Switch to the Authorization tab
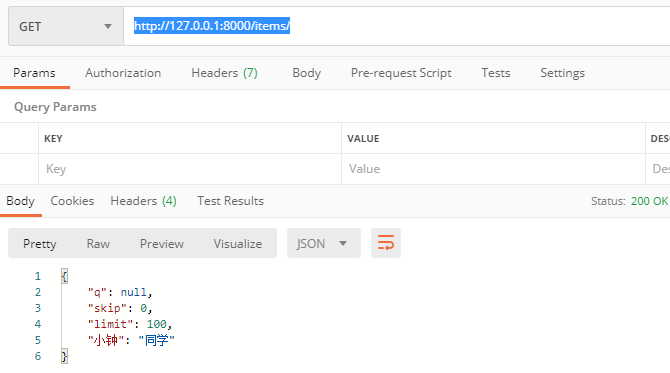Viewport: 670px width, 373px height. pyautogui.click(x=123, y=73)
